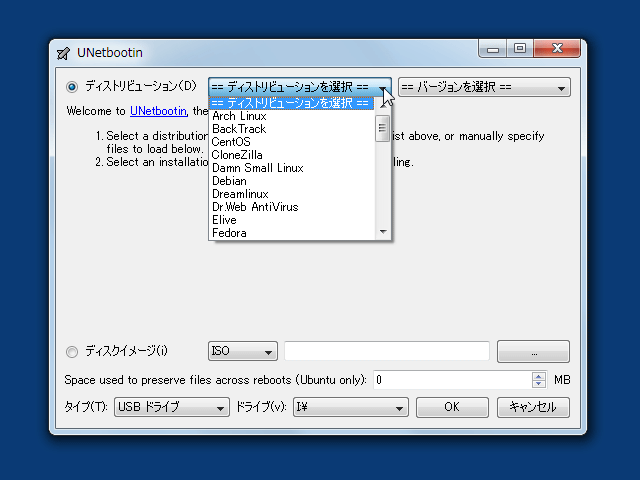Choose Fedora from the list

click(291, 233)
